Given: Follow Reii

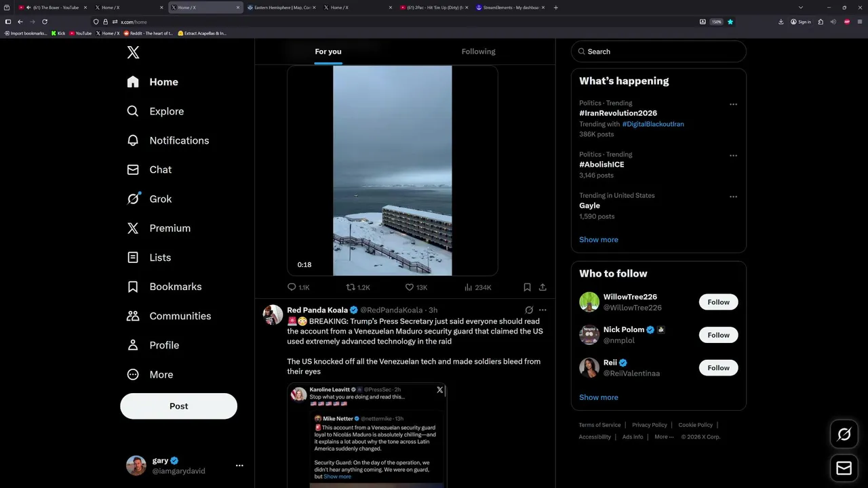Looking at the screenshot, I should pos(718,368).
